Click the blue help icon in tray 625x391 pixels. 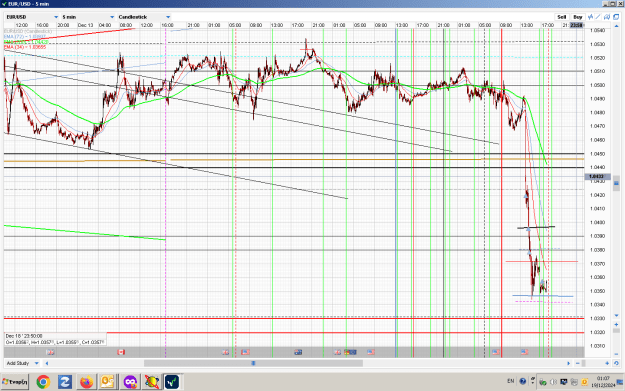[523, 381]
